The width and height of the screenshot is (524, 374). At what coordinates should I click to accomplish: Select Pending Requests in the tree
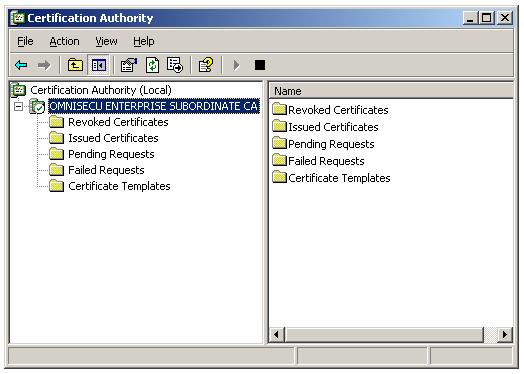click(x=111, y=154)
